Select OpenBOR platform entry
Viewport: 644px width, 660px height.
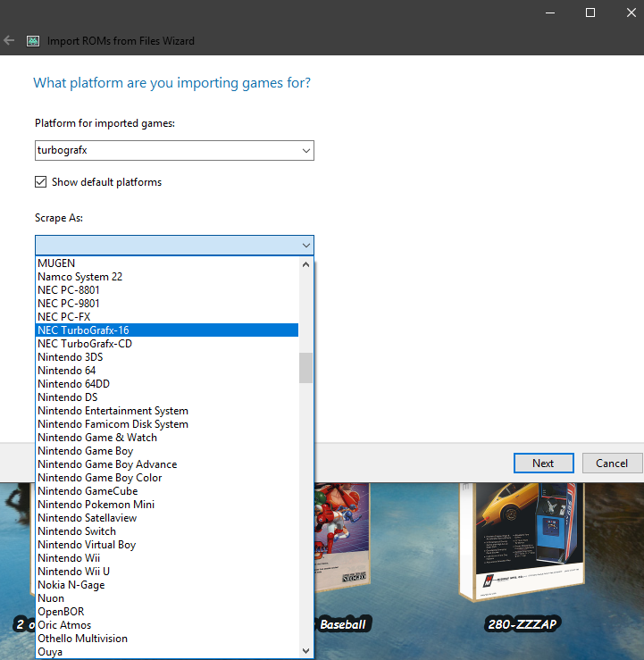(168, 612)
